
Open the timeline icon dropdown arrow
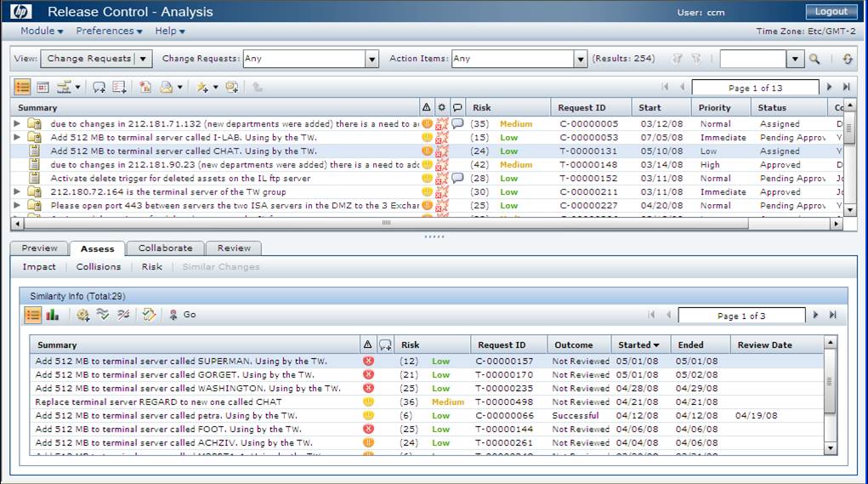[x=77, y=88]
